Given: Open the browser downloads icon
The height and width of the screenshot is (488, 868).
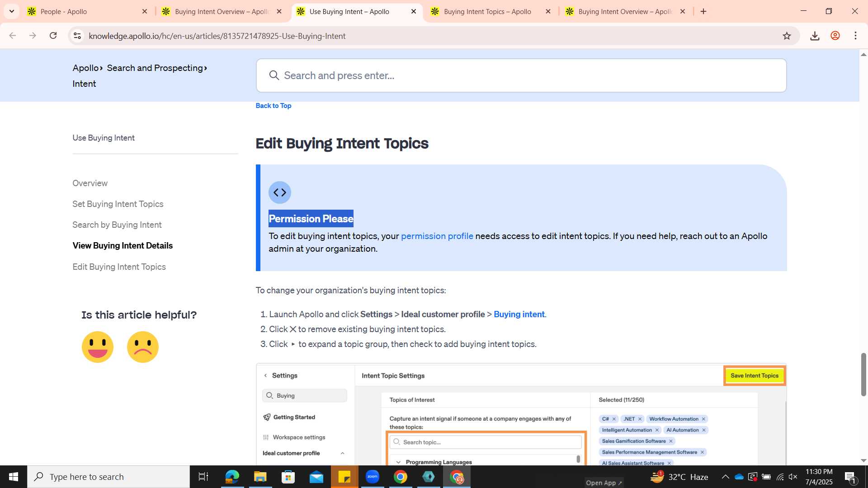Looking at the screenshot, I should (x=815, y=36).
